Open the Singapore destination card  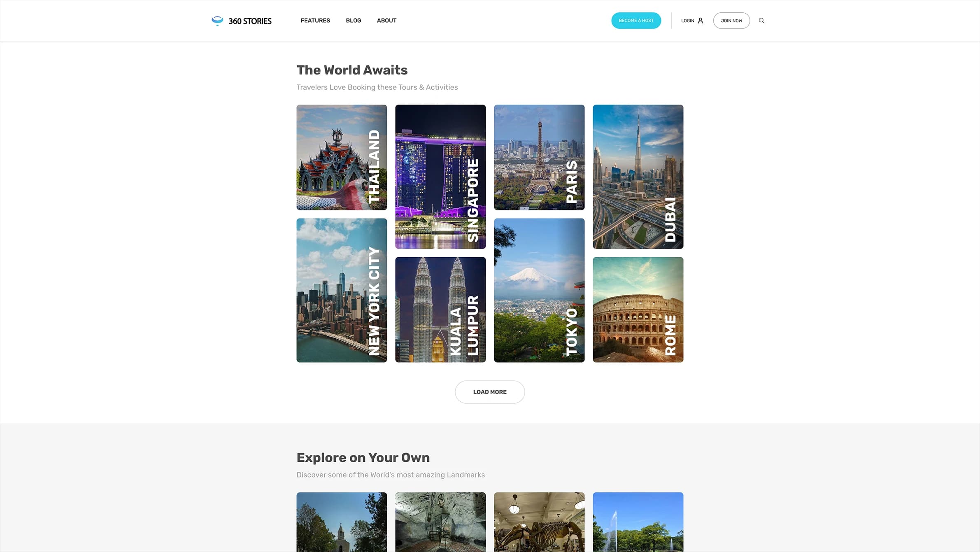440,177
